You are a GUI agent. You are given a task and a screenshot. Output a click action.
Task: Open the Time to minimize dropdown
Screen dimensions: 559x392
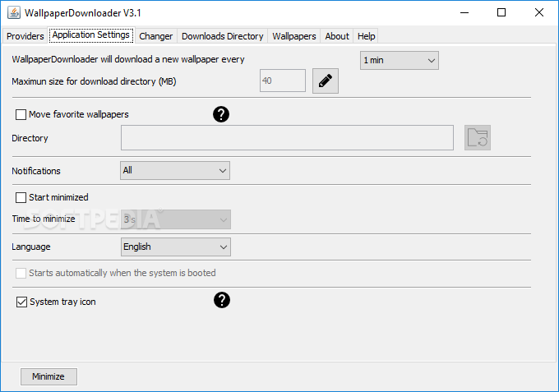click(x=176, y=219)
